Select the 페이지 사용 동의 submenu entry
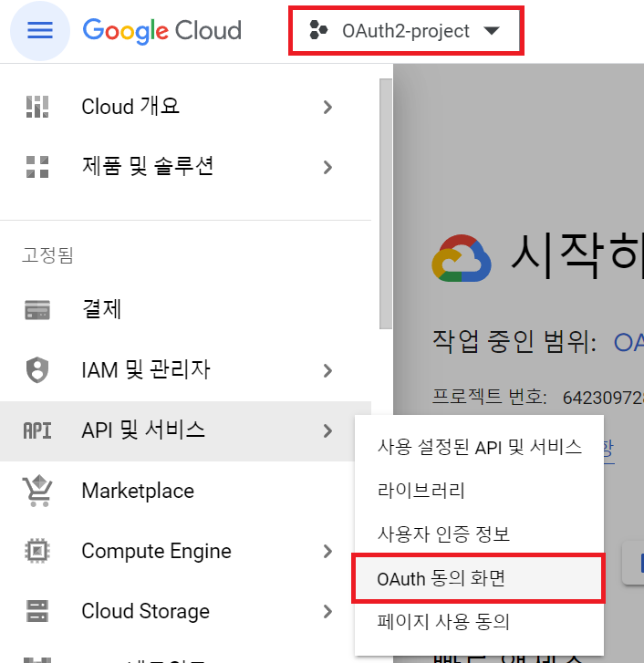 click(x=479, y=622)
